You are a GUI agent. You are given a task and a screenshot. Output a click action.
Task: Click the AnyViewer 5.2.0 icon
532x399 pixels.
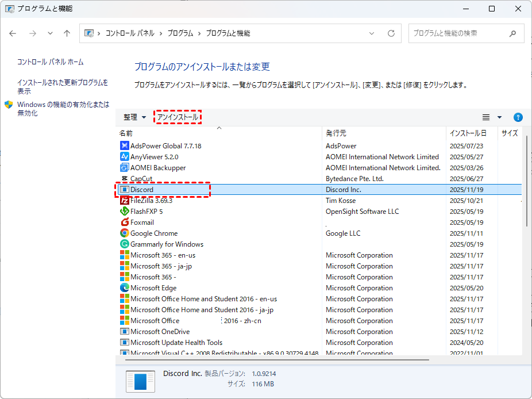[125, 157]
